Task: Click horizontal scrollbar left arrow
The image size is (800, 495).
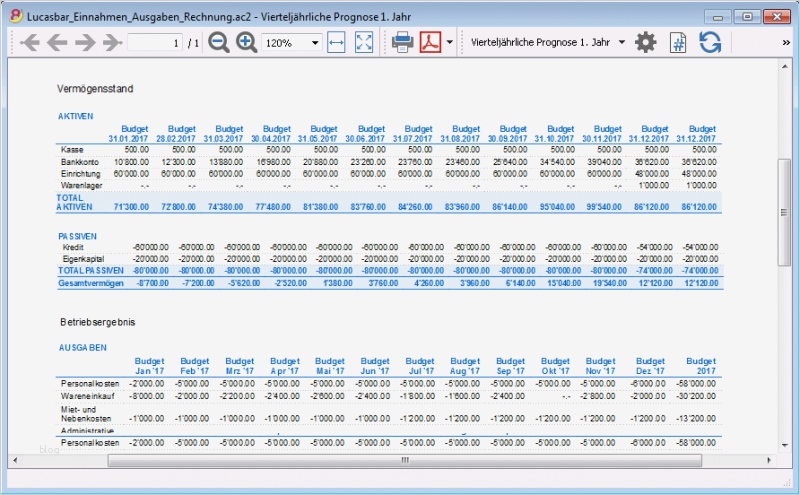Action: coord(15,460)
